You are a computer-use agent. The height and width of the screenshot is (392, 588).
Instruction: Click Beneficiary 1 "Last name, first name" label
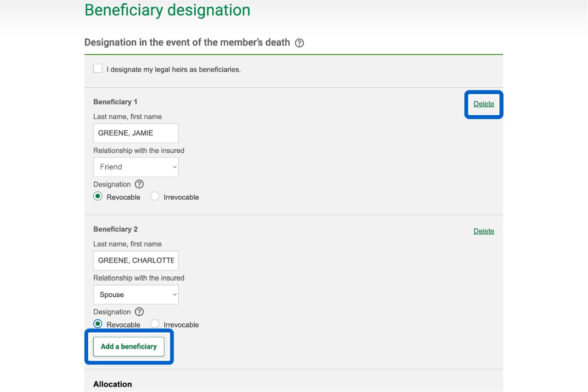[127, 117]
